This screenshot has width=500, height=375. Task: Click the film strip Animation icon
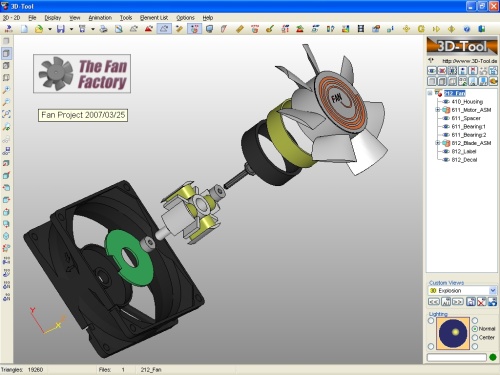click(361, 29)
